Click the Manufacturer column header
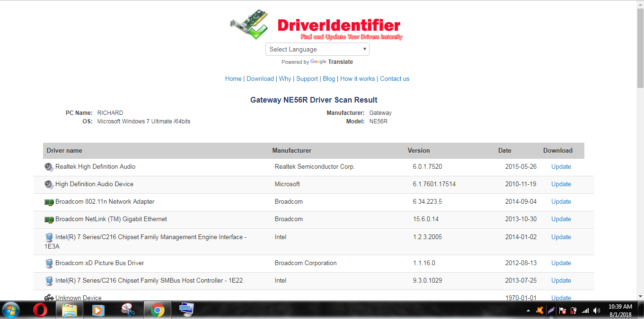This screenshot has width=644, height=319. pyautogui.click(x=291, y=151)
